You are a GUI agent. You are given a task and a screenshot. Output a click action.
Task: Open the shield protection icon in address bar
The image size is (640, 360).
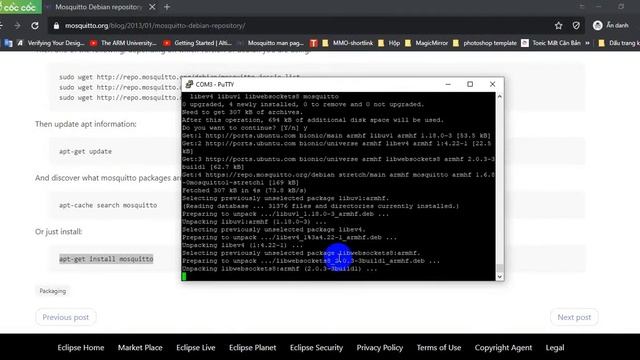pyautogui.click(x=576, y=26)
